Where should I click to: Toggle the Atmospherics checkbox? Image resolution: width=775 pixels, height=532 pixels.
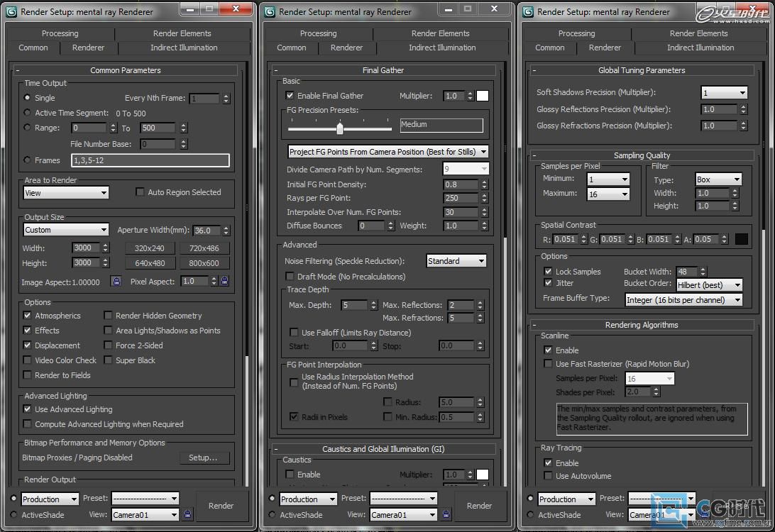(x=27, y=315)
